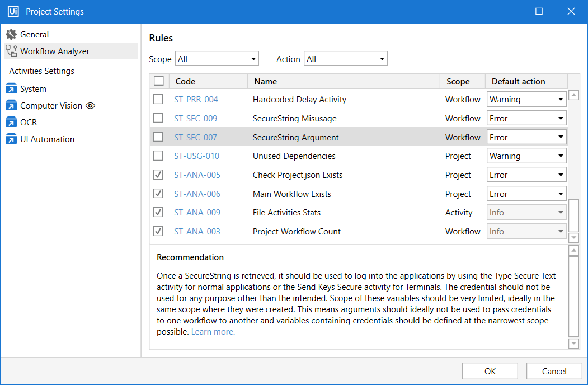
Task: Open the ST-ANA-009 rule link
Action: pos(197,213)
